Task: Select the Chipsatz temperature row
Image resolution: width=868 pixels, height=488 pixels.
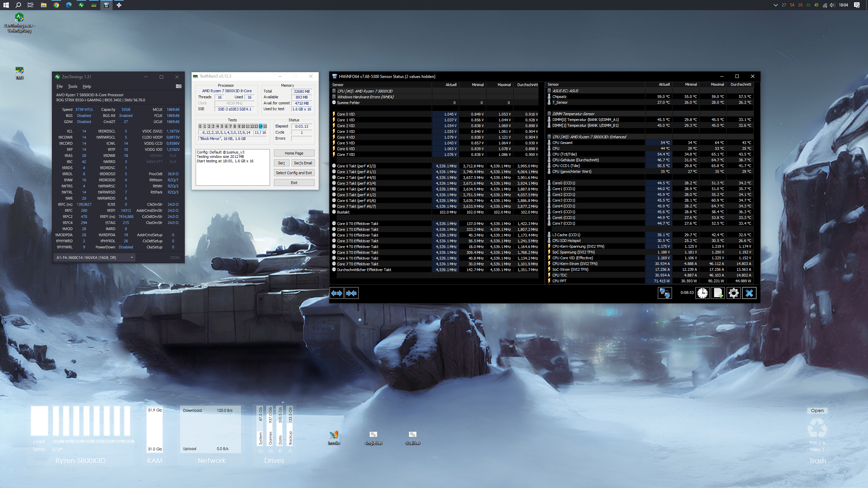Action: tap(650, 97)
